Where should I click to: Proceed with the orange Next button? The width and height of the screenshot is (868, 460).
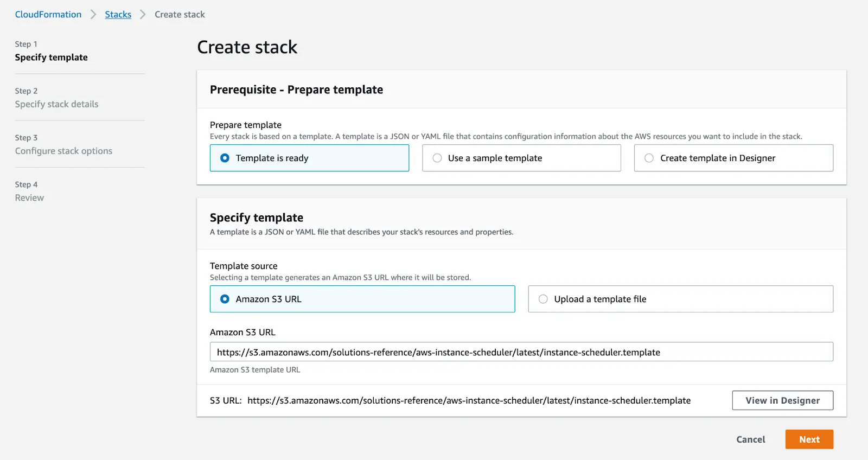pos(809,439)
